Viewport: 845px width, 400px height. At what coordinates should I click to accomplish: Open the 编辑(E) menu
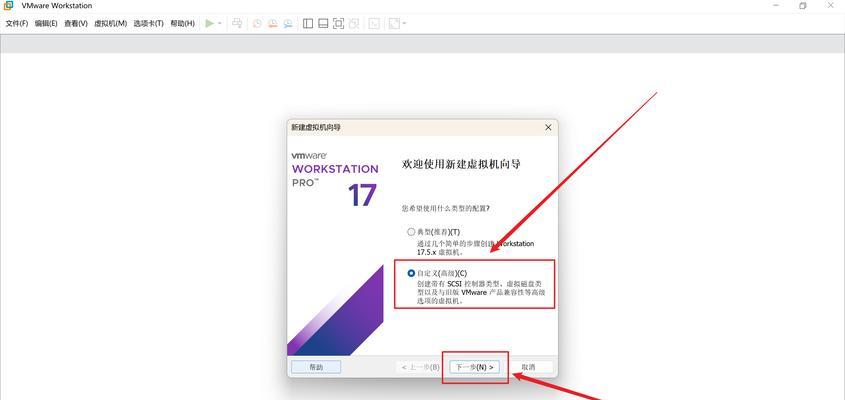pos(46,24)
